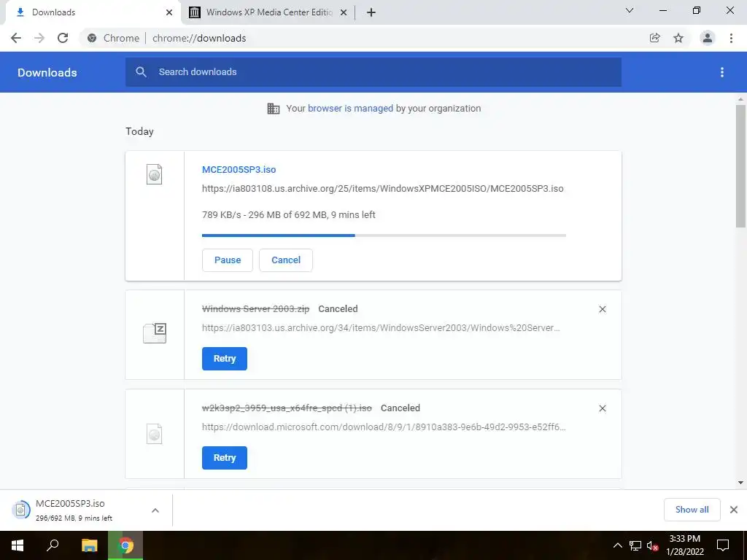
Task: Open Windows taskbar search
Action: coord(53,545)
